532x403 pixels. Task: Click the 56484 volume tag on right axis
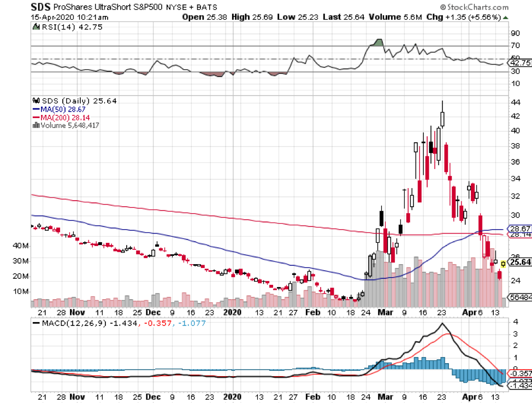[x=520, y=297]
